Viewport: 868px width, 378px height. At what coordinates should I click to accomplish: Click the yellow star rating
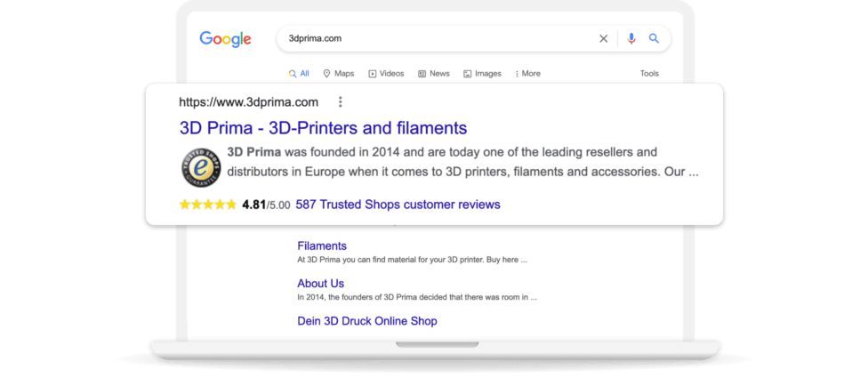(x=208, y=205)
